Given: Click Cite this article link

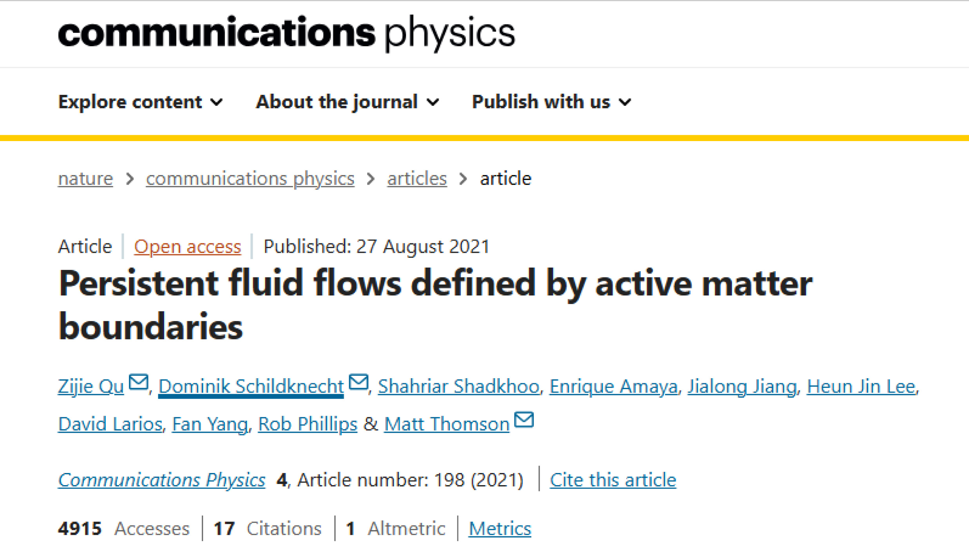Looking at the screenshot, I should coord(613,480).
